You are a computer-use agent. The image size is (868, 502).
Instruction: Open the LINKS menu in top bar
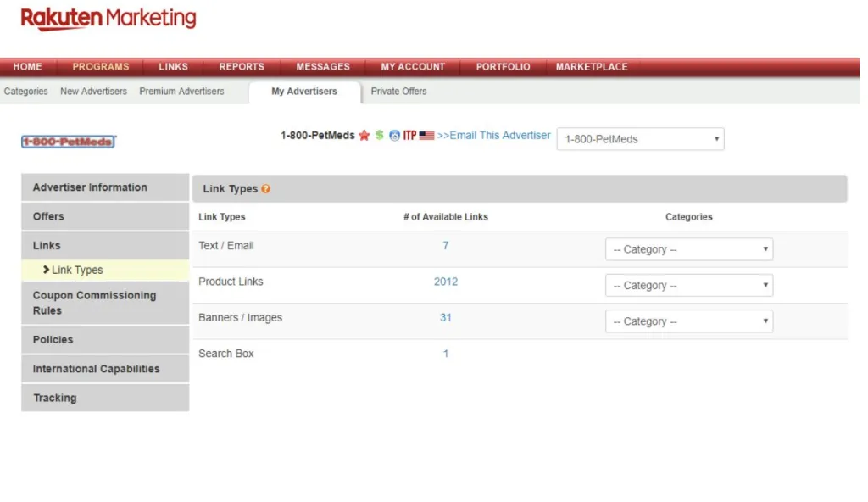coord(173,66)
